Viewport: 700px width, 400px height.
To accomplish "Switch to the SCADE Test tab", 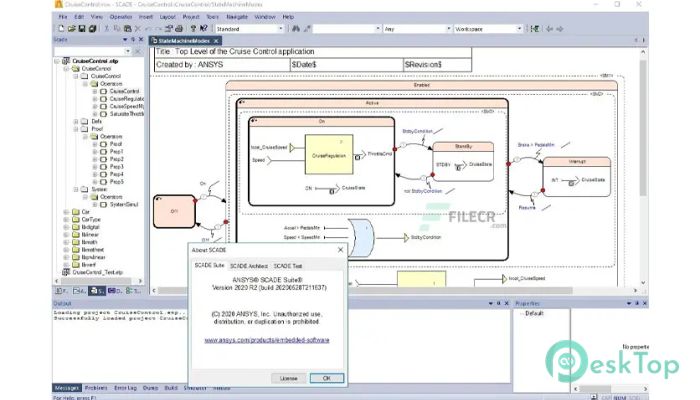I will (288, 266).
